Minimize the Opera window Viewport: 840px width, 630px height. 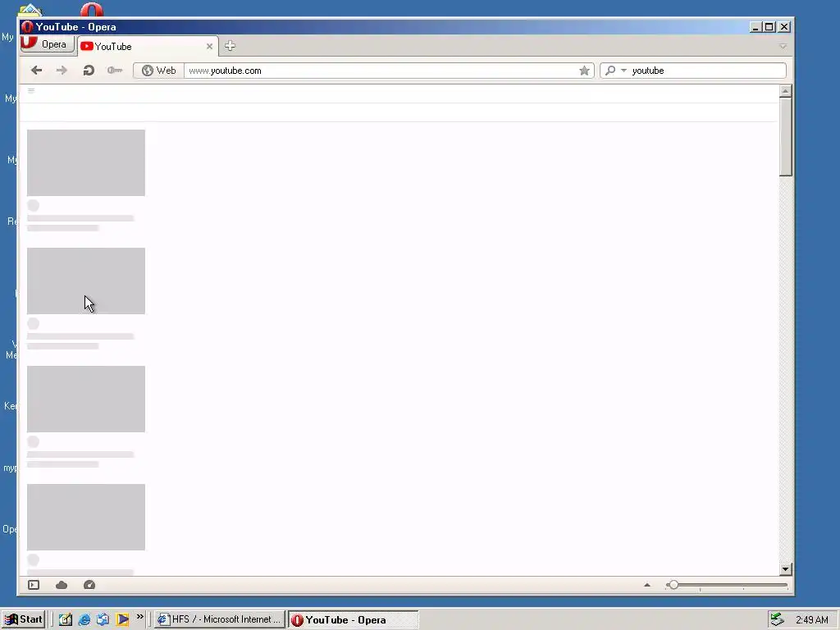click(756, 27)
